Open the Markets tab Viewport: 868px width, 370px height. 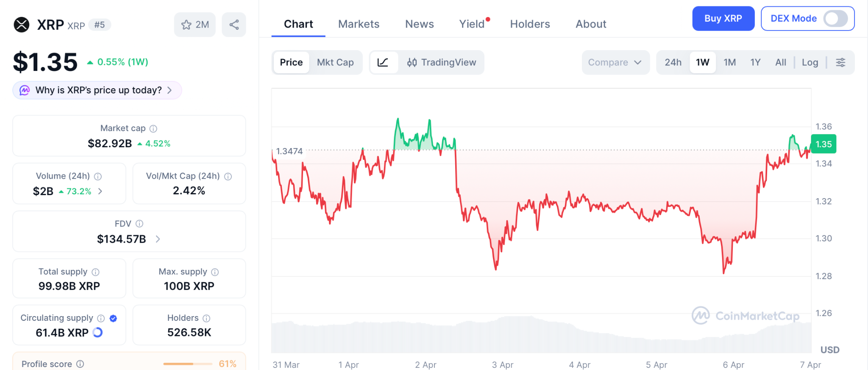coord(359,24)
